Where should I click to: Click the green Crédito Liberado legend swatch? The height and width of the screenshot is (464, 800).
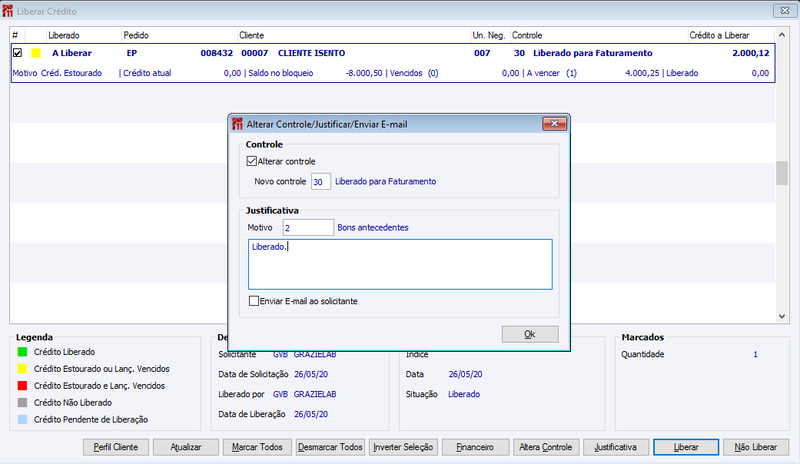[22, 352]
